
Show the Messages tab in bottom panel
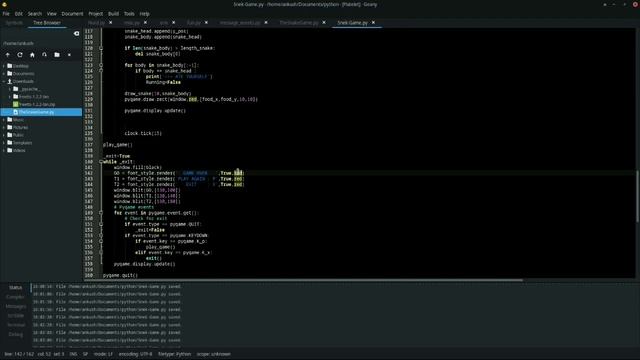(x=16, y=306)
